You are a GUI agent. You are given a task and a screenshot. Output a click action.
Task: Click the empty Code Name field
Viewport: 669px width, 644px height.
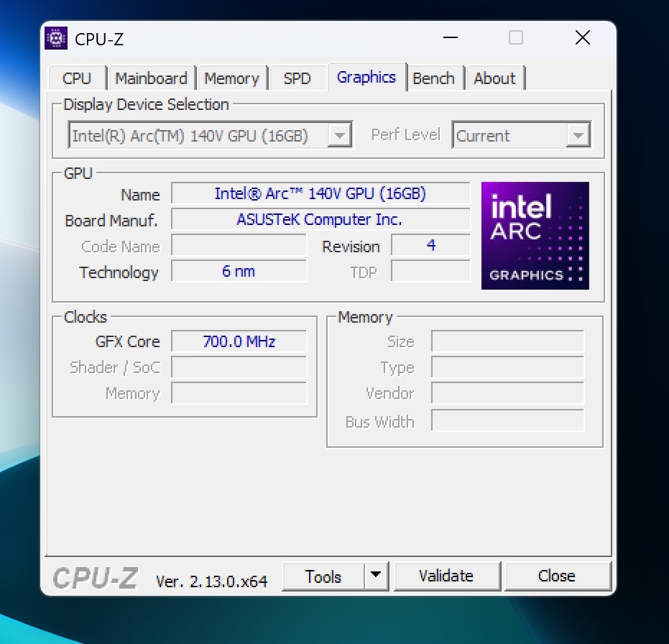(239, 245)
